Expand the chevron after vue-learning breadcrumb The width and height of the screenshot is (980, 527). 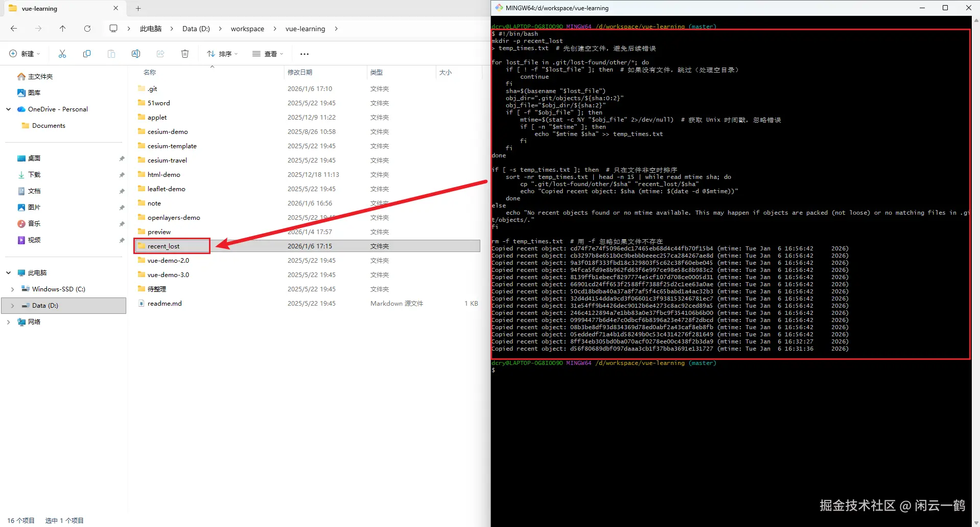pyautogui.click(x=336, y=29)
